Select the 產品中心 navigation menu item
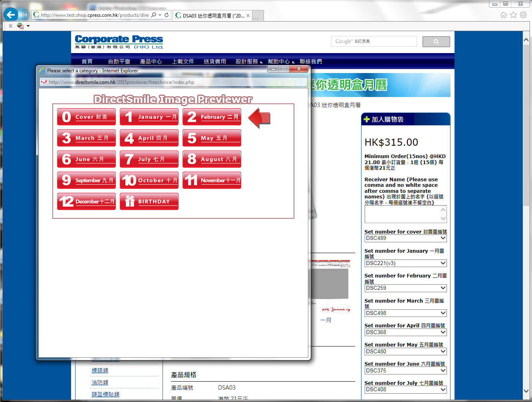The width and height of the screenshot is (532, 402). 151,61
